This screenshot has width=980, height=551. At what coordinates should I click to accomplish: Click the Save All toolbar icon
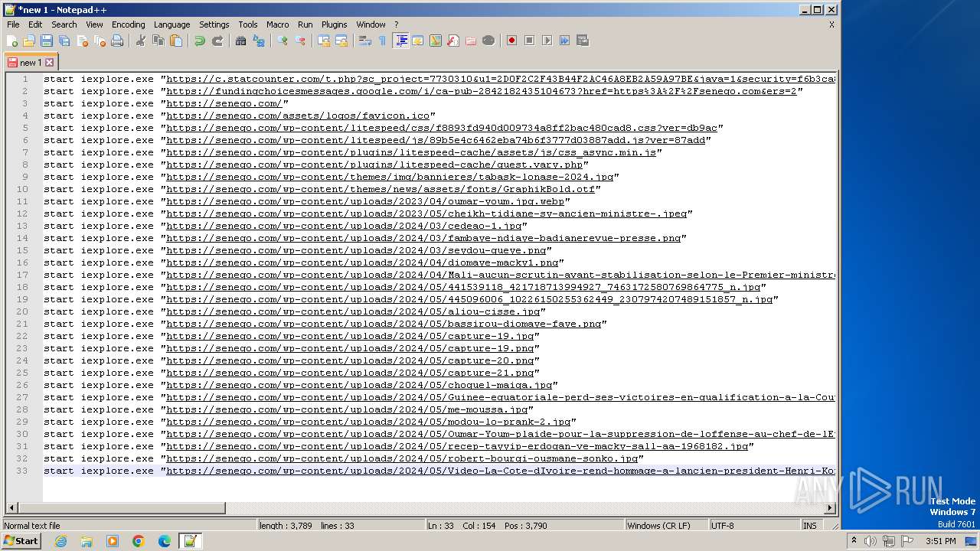pyautogui.click(x=64, y=41)
